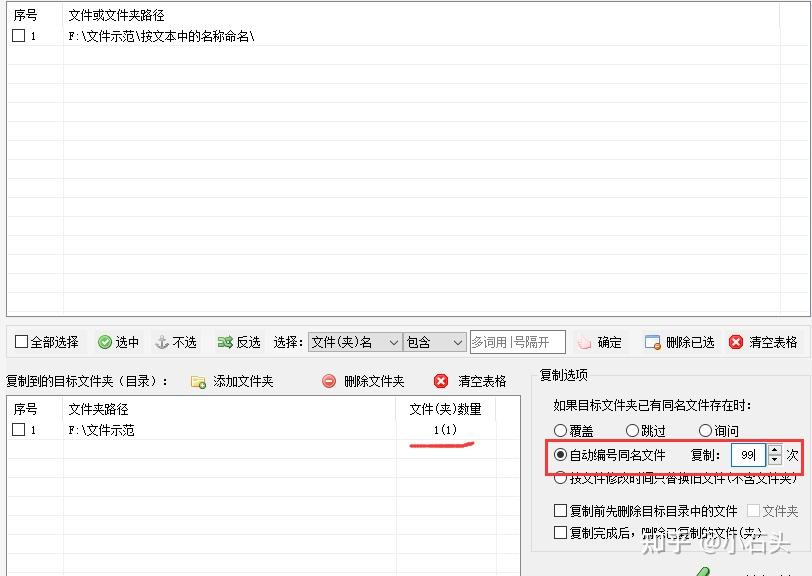812x576 pixels.
Task: Tick the checkbox for source row F:\文件示范\按文本中的名称命名\
Action: pos(19,36)
